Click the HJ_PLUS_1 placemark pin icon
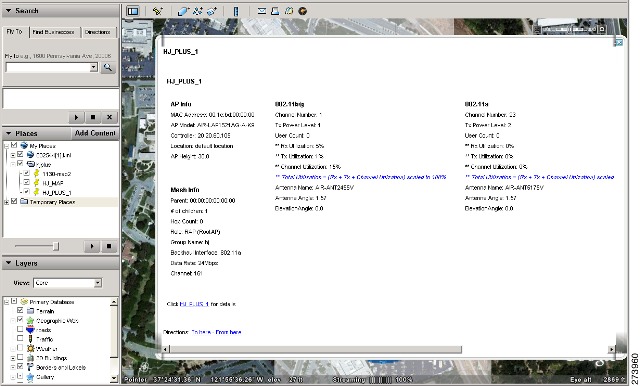640x386 pixels. (x=36, y=192)
